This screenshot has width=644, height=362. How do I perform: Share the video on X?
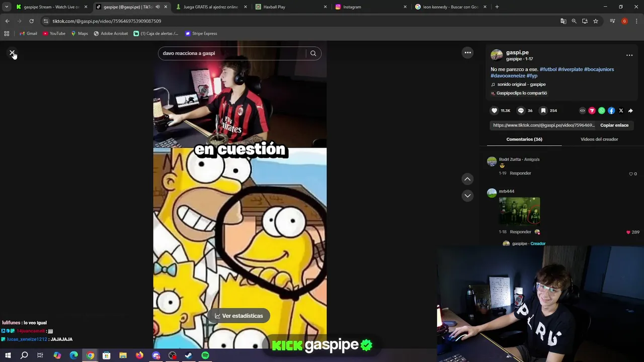pos(621,111)
